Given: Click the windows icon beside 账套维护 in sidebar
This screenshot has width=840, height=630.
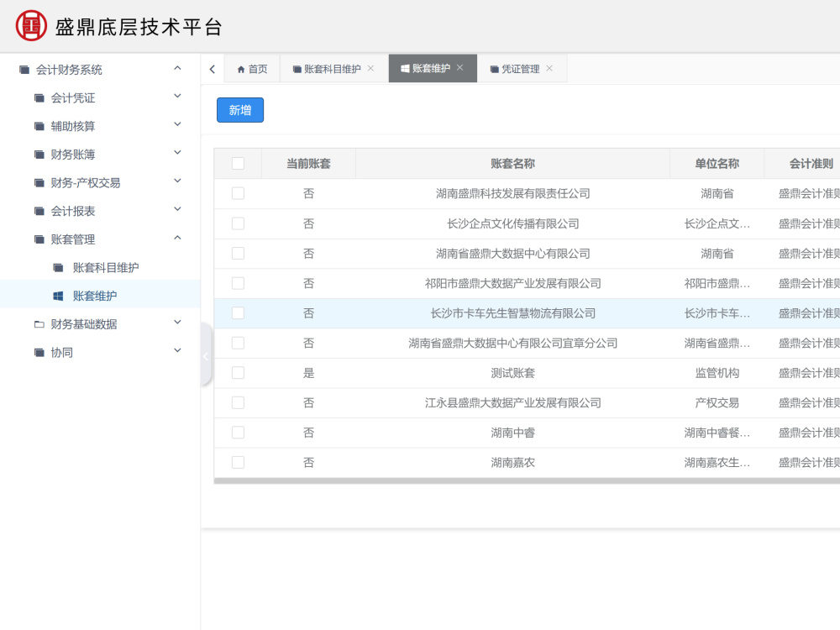Looking at the screenshot, I should pos(59,296).
